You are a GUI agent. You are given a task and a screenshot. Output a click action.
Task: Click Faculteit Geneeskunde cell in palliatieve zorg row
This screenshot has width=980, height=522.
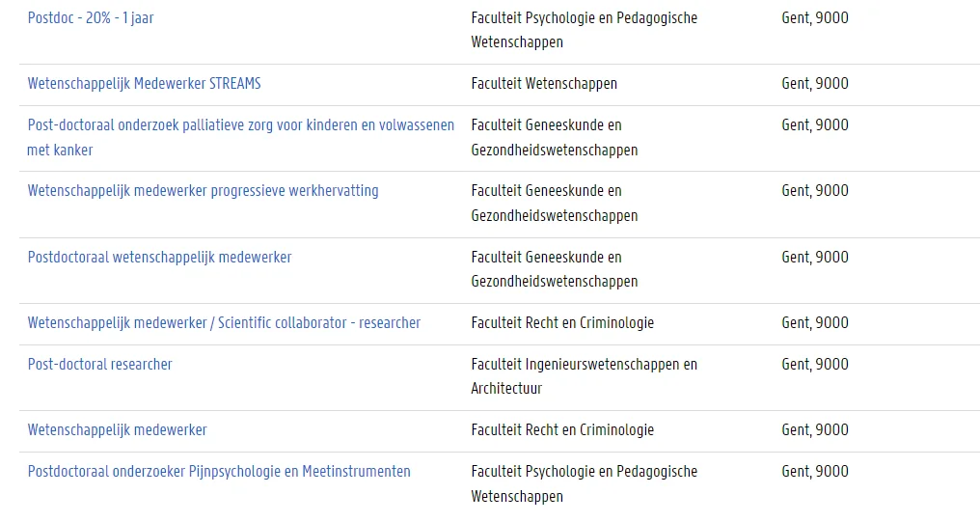tap(555, 138)
